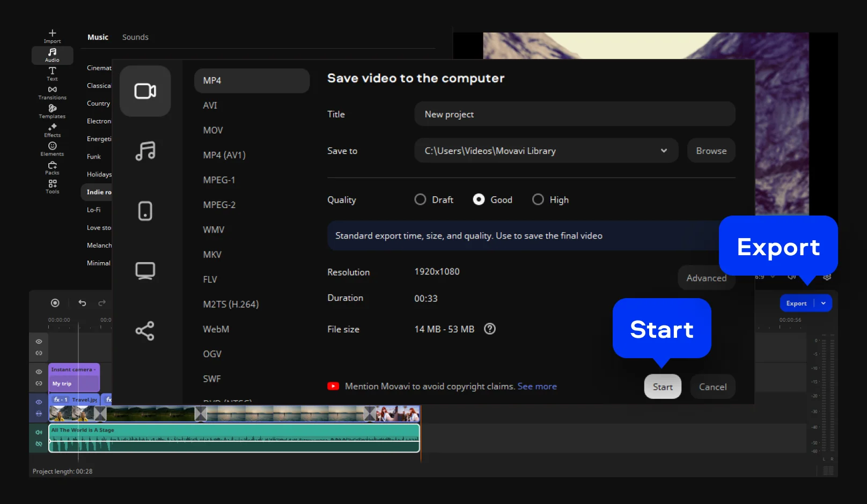867x504 pixels.
Task: Choose the audio-only export music note icon
Action: pyautogui.click(x=145, y=151)
